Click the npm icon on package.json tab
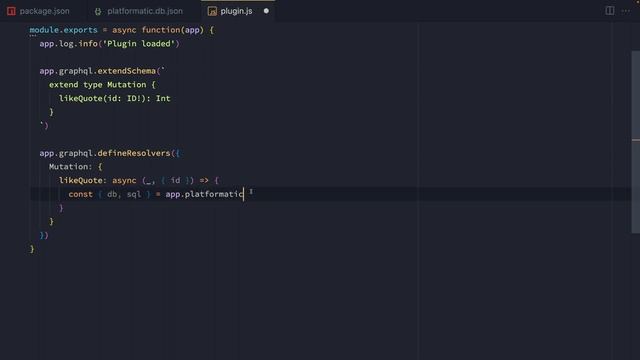This screenshot has height=360, width=640. click(x=11, y=11)
